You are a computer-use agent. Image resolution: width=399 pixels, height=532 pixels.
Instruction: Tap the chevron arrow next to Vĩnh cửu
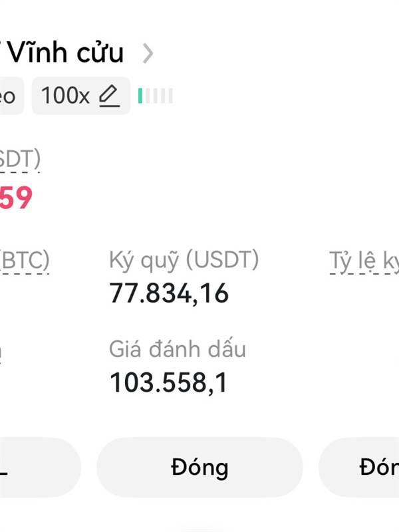[x=148, y=53]
